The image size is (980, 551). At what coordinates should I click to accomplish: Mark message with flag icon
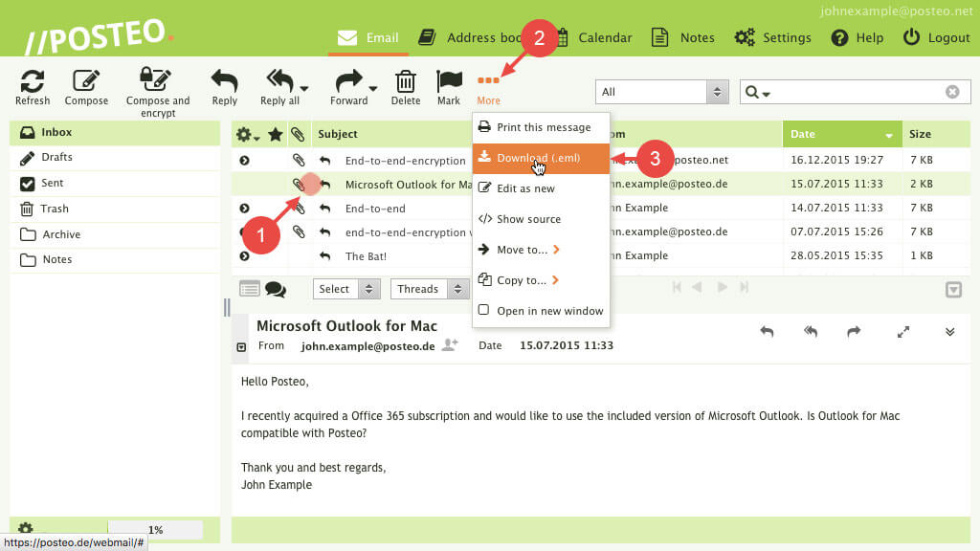coord(449,81)
